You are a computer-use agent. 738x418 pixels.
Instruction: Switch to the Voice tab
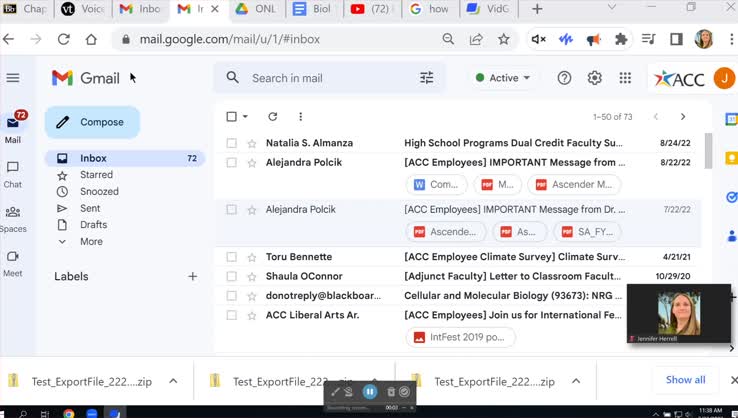click(x=83, y=8)
